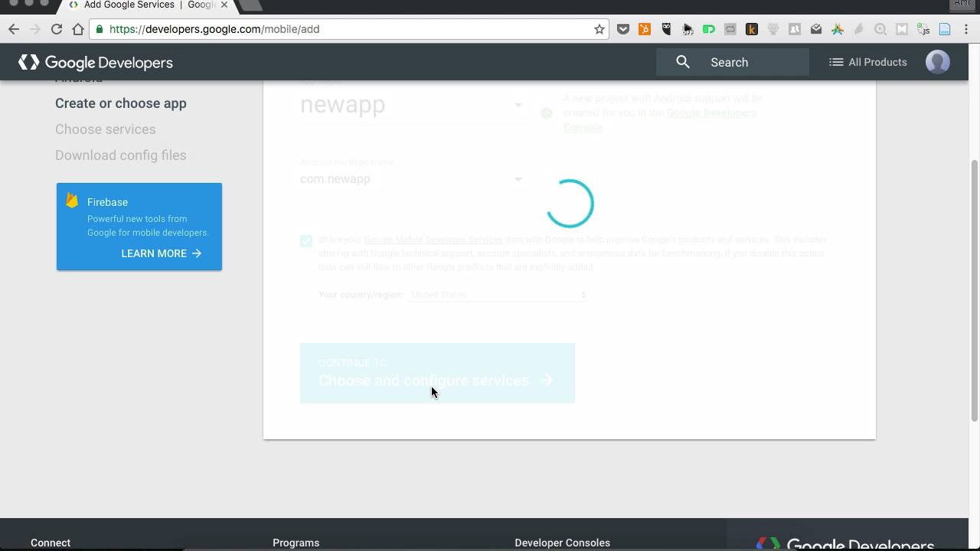Click the colorful pinwheel extension icon
Image resolution: width=980 pixels, height=551 pixels.
(x=838, y=29)
